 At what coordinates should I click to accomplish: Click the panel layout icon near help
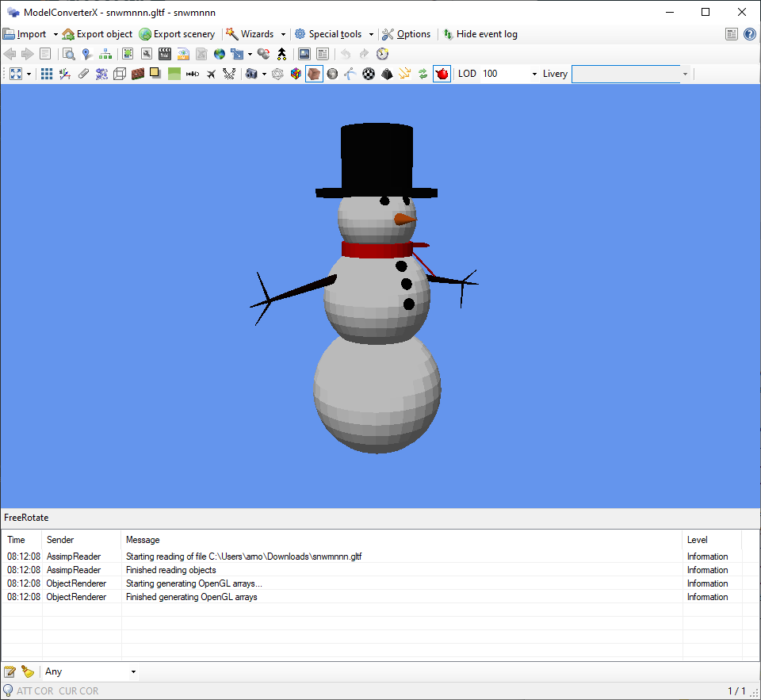coord(732,34)
